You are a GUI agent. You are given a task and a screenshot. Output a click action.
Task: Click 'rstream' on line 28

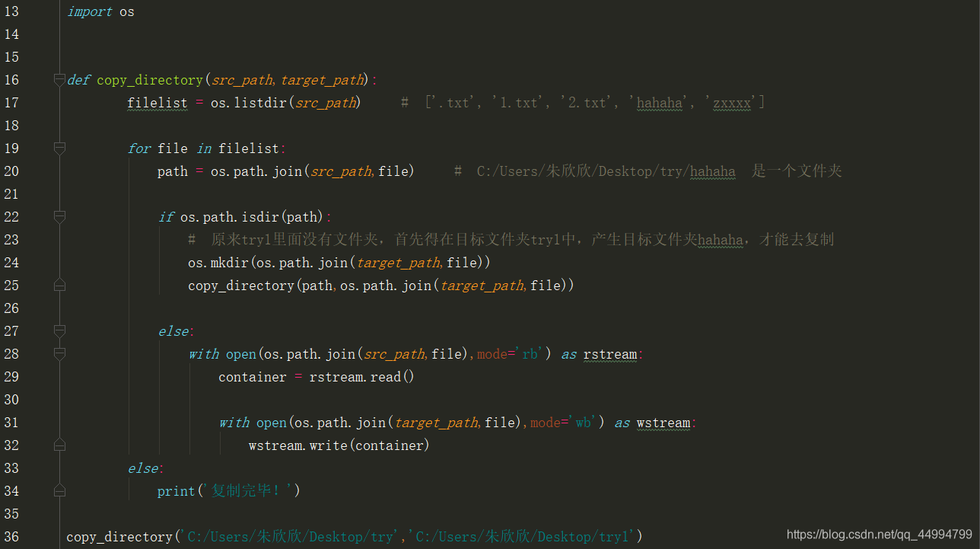pos(610,354)
